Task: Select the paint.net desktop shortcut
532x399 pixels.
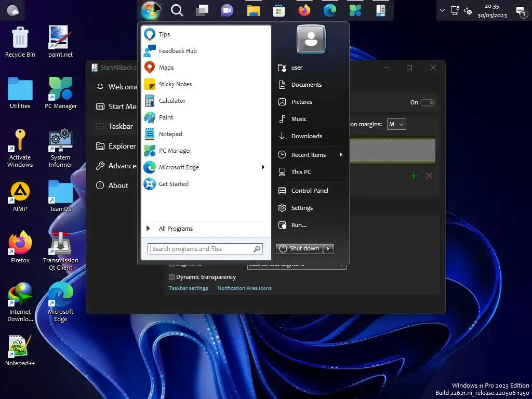Action: pyautogui.click(x=60, y=42)
